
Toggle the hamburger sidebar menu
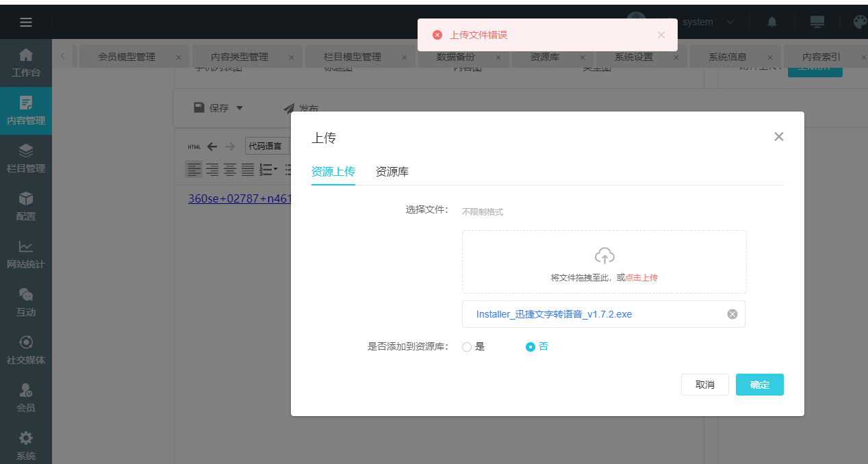pos(26,22)
